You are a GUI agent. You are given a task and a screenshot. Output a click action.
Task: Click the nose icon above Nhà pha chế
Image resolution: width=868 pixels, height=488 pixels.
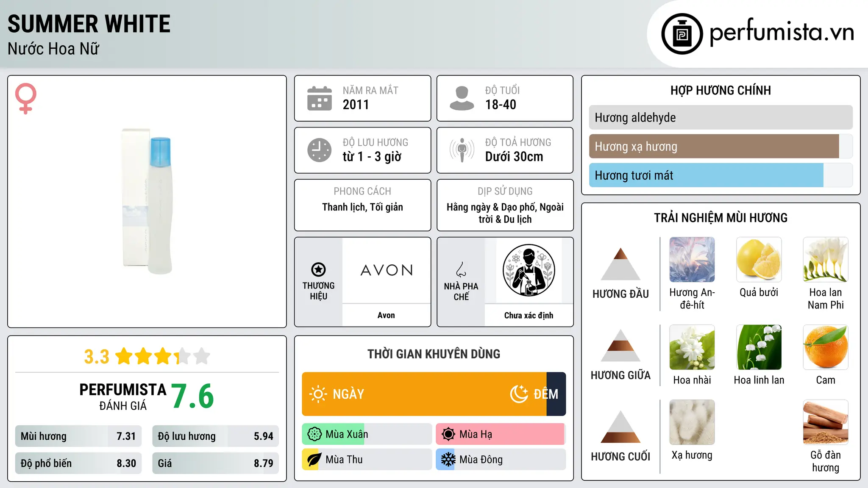461,269
